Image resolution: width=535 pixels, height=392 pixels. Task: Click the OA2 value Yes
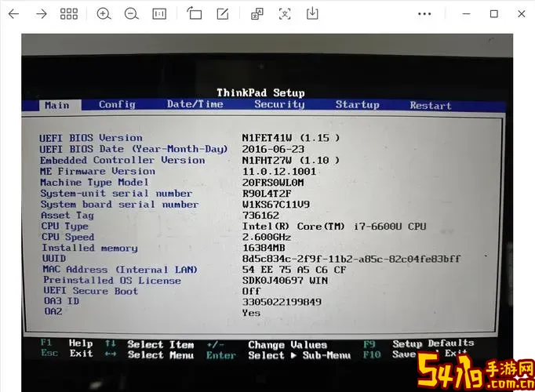[x=251, y=313]
